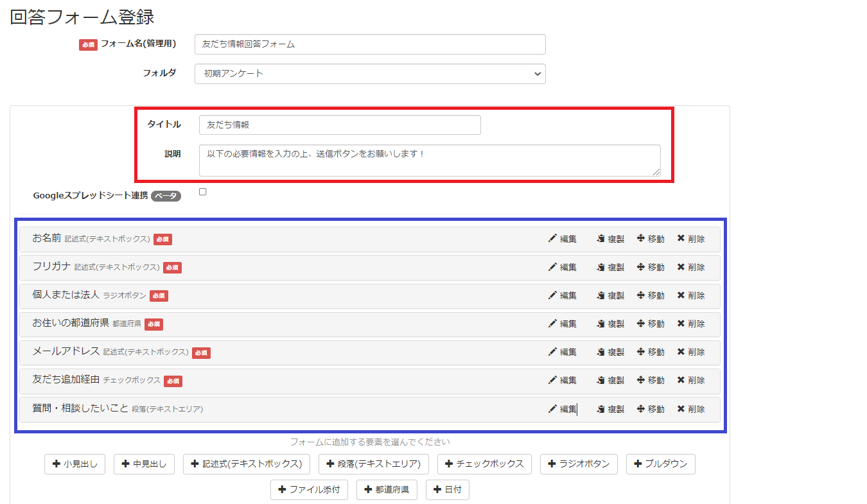
Task: Expand the 初期アンケート folder selector
Action: (x=370, y=74)
